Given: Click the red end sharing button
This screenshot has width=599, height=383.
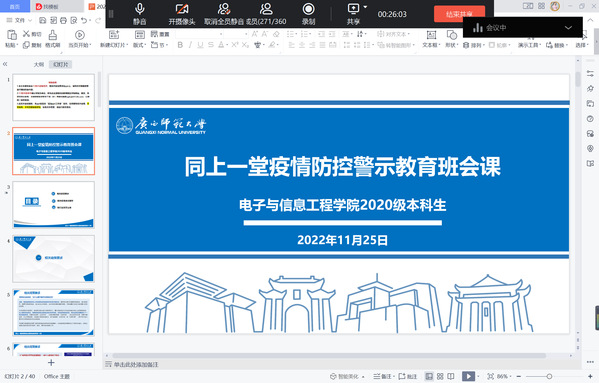Looking at the screenshot, I should tap(459, 14).
